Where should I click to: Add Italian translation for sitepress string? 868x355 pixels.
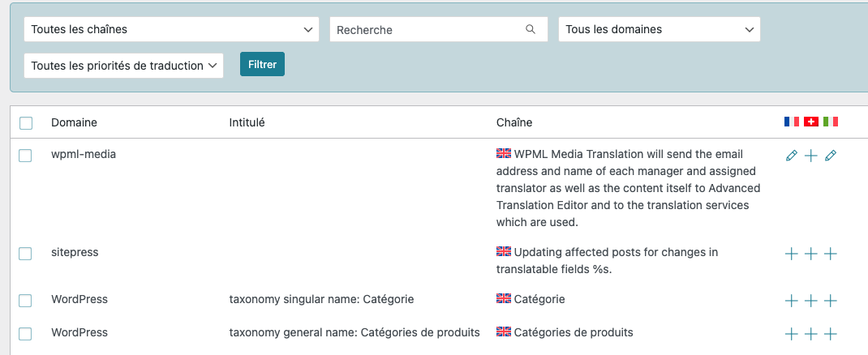coord(830,254)
